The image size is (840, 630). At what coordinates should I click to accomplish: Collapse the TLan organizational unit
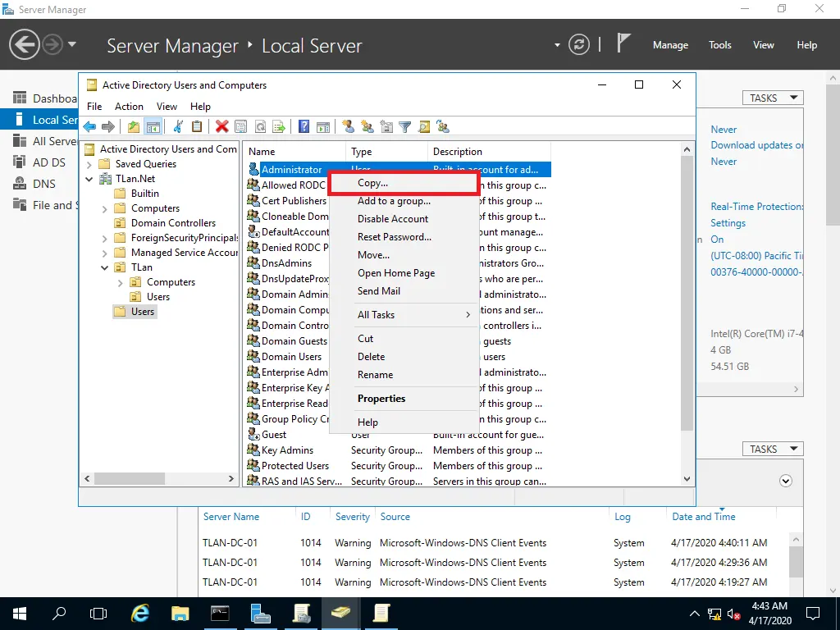[x=105, y=267]
